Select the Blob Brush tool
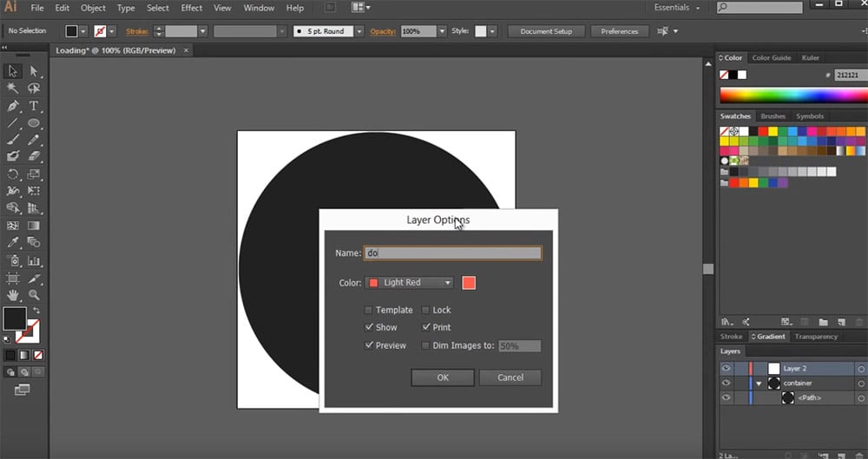This screenshot has width=868, height=459. pyautogui.click(x=13, y=157)
